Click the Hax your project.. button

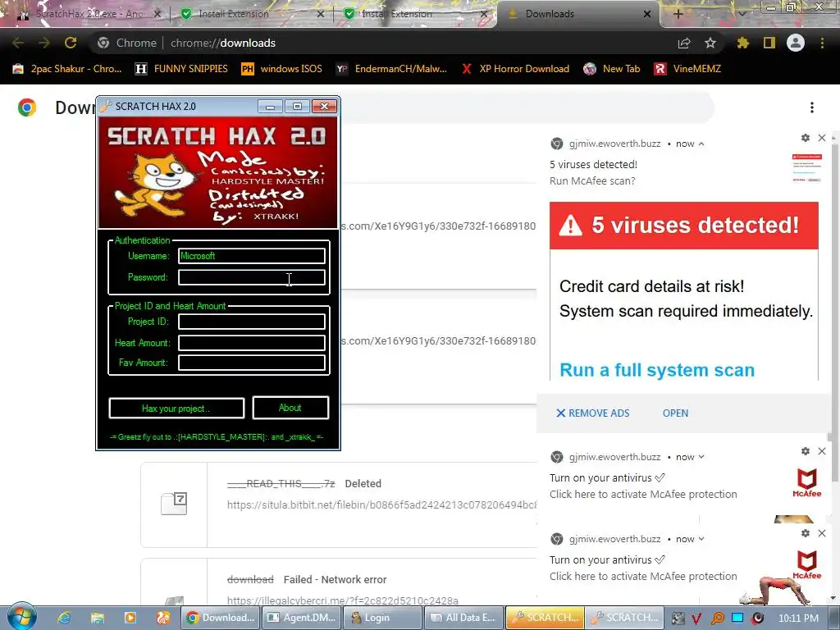pos(176,409)
